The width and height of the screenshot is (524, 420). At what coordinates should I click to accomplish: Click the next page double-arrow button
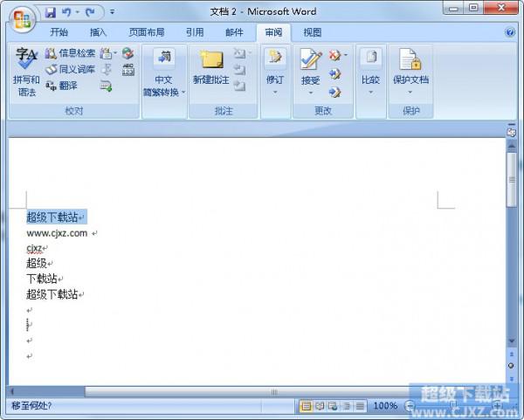511,379
